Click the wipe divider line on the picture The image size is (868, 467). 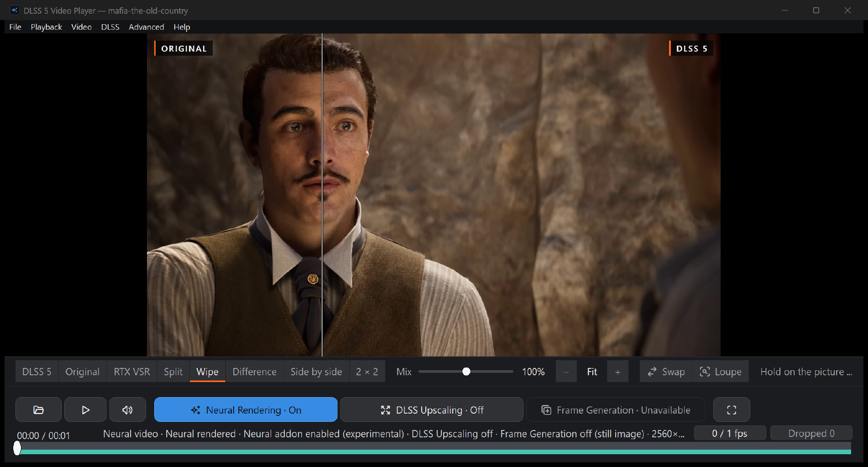point(322,195)
